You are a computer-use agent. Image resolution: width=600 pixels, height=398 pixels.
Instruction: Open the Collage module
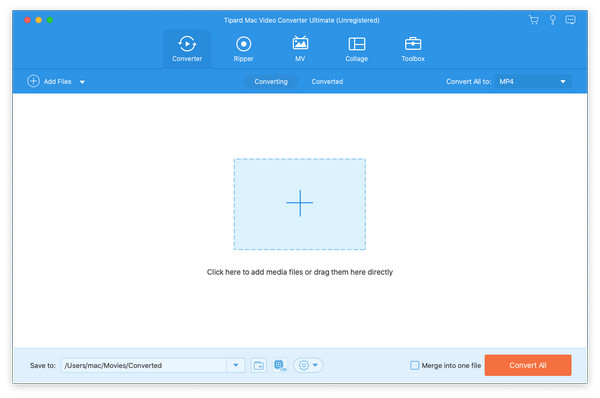point(357,49)
